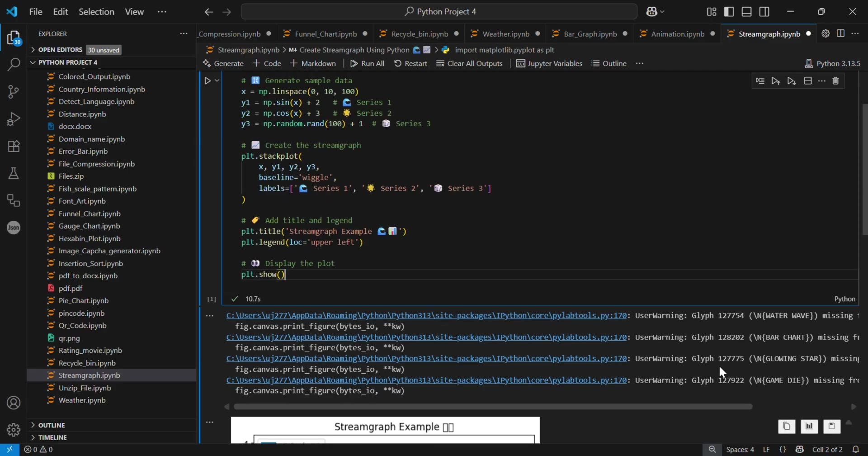Toggle the bottom panel
Screen dimensions: 868x456
tap(747, 12)
